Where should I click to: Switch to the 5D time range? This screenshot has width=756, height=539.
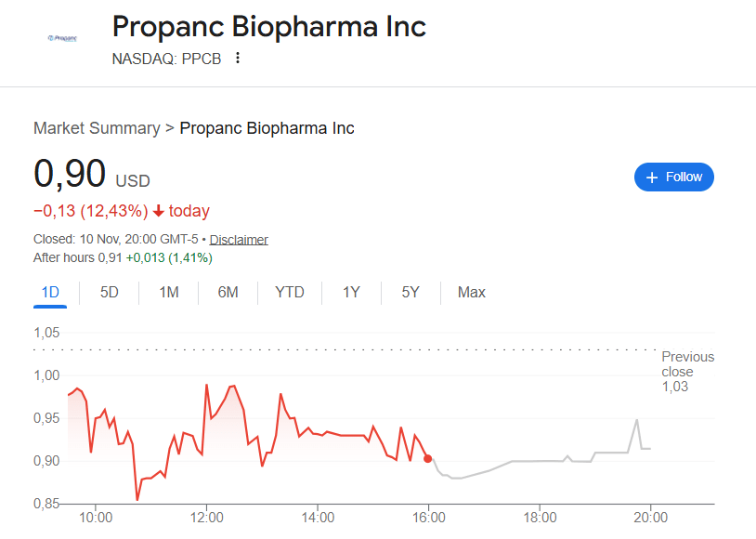pos(109,292)
